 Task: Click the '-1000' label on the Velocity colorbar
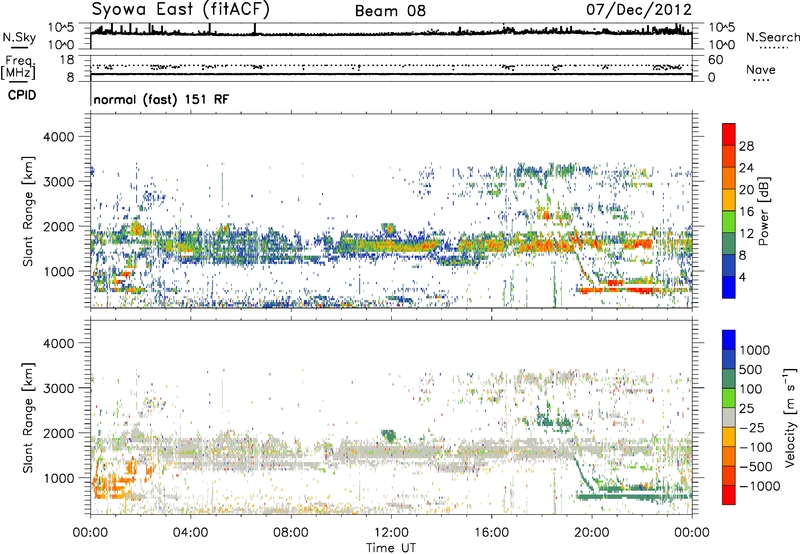pos(759,486)
